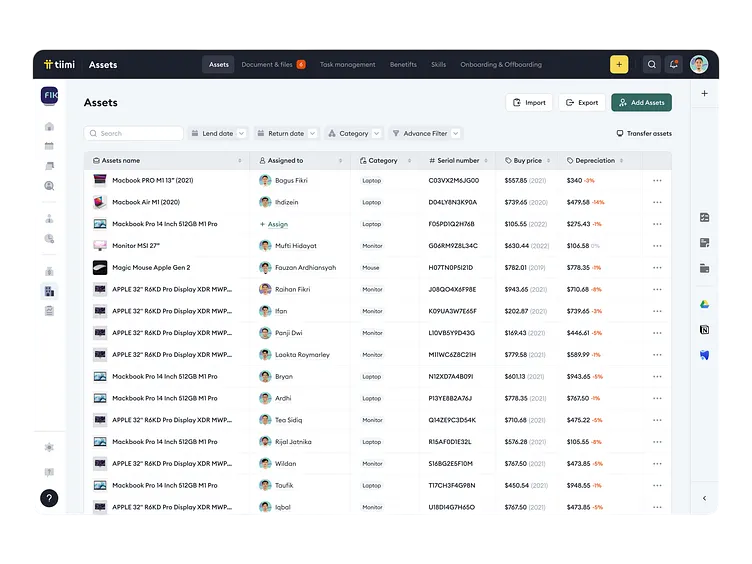Click the assets Search input field

(135, 133)
